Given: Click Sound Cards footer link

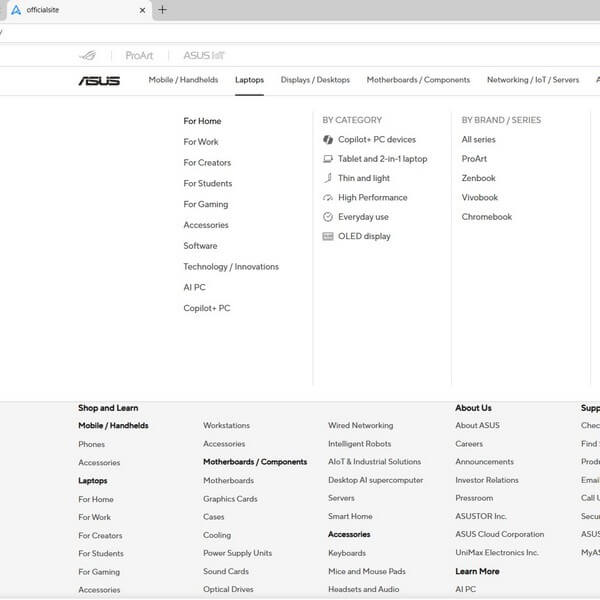Looking at the screenshot, I should coord(226,571).
